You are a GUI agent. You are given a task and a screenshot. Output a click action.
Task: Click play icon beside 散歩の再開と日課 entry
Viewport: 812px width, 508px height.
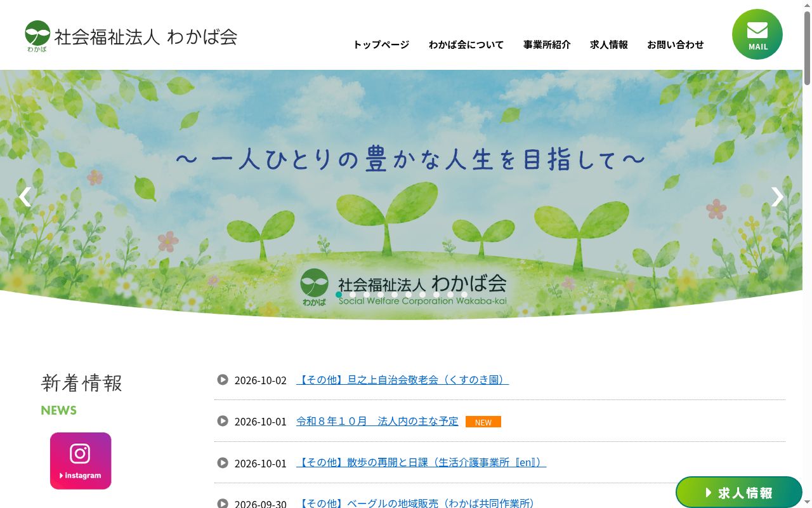(223, 463)
